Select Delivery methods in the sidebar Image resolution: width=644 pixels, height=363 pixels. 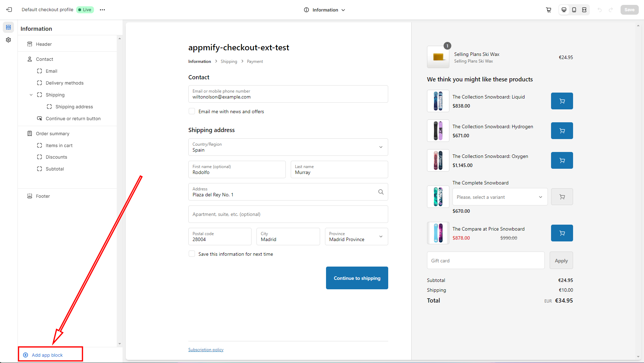pyautogui.click(x=65, y=83)
